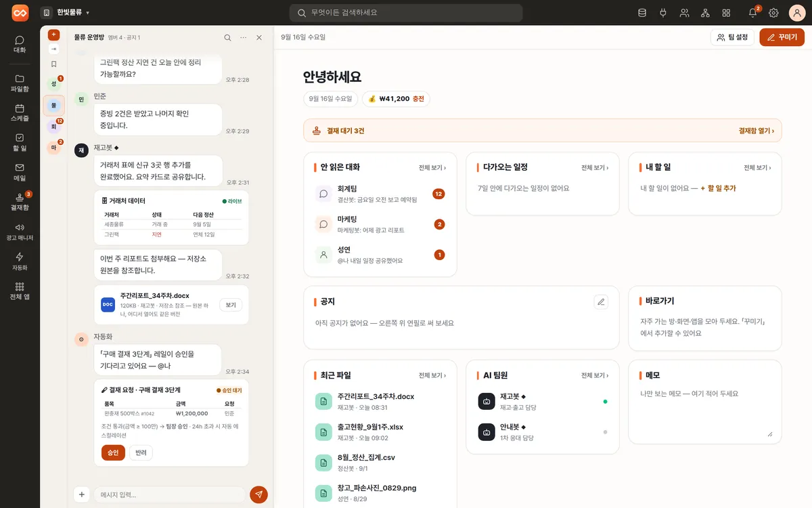The width and height of the screenshot is (812, 508).
Task: Click 전체 보기 in AI 팀원 card
Action: 594,375
